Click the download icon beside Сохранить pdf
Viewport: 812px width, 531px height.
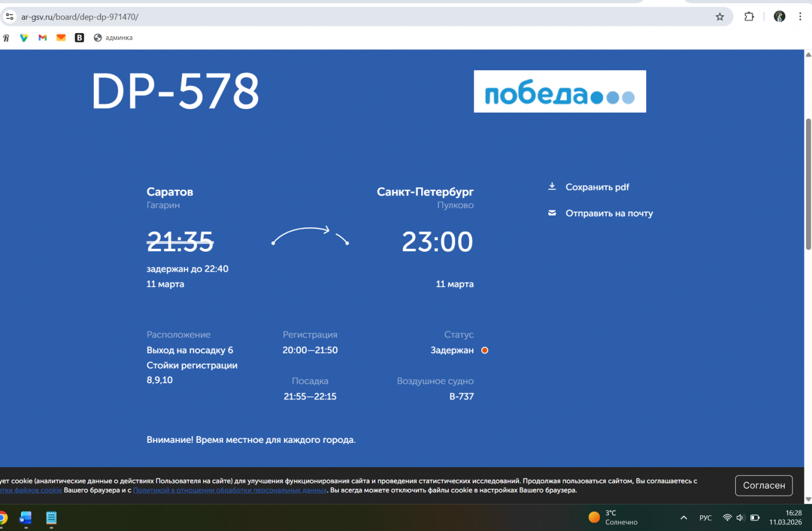point(552,187)
